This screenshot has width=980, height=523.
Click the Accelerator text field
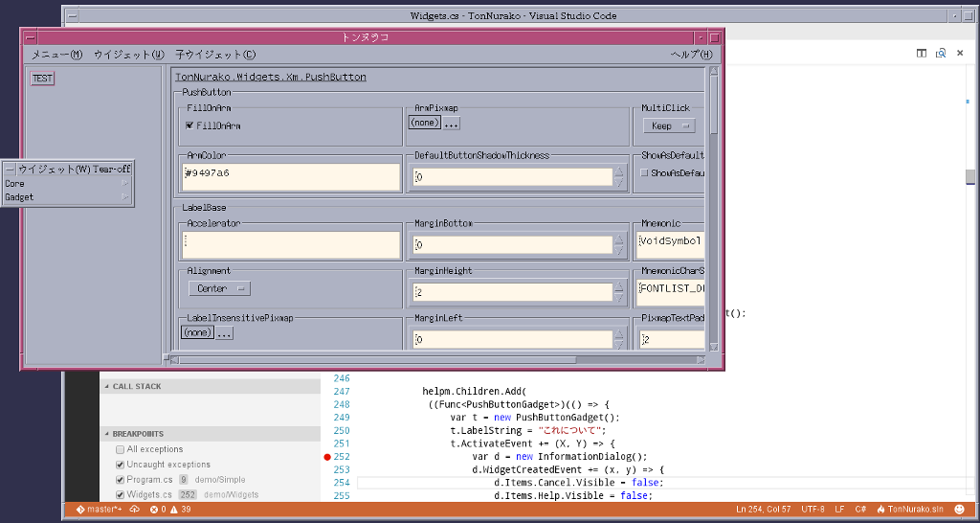291,244
